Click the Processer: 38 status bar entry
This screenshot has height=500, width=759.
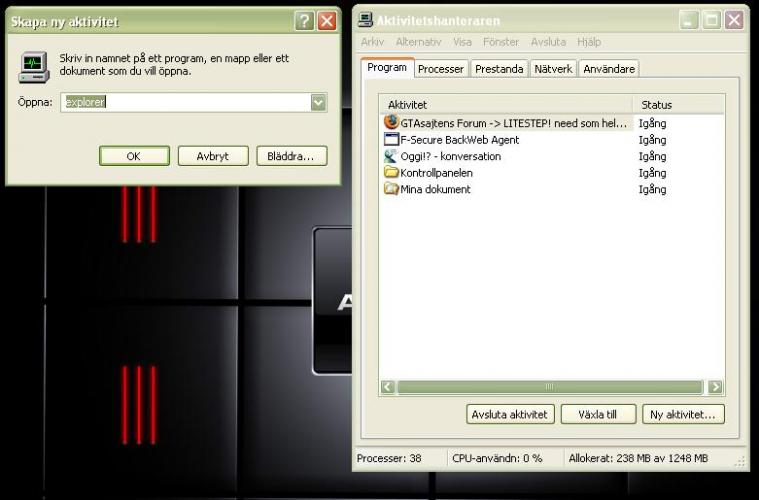pos(389,458)
